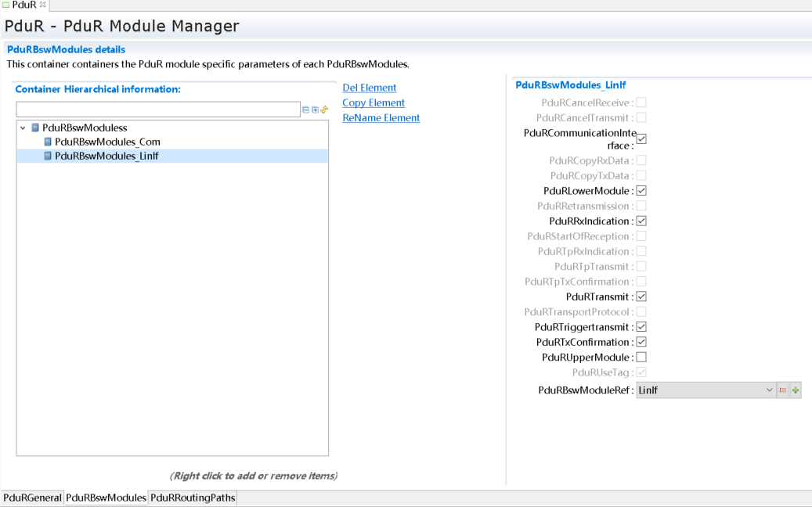The image size is (812, 507).
Task: Click the red list icon beside PduRBswModuleRef
Action: tap(782, 390)
